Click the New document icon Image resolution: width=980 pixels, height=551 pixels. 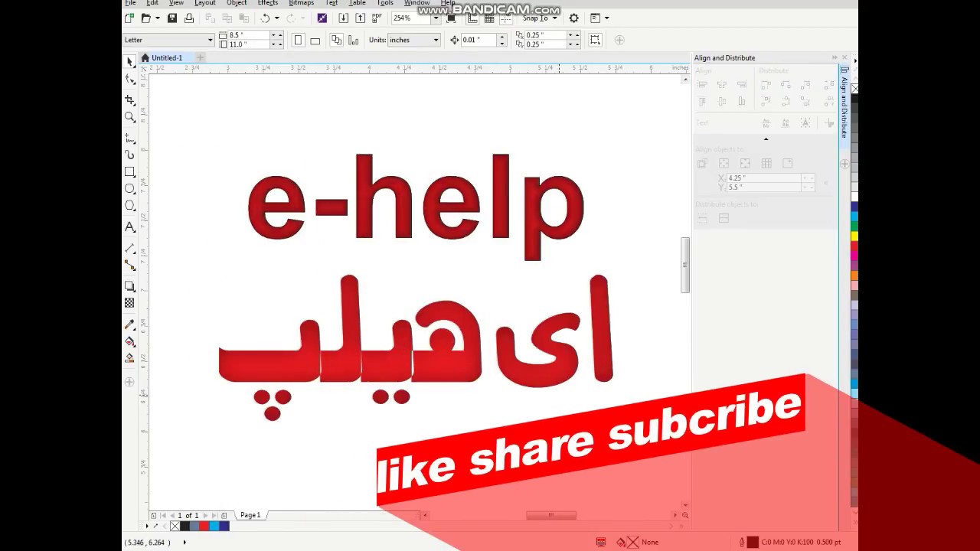click(130, 18)
